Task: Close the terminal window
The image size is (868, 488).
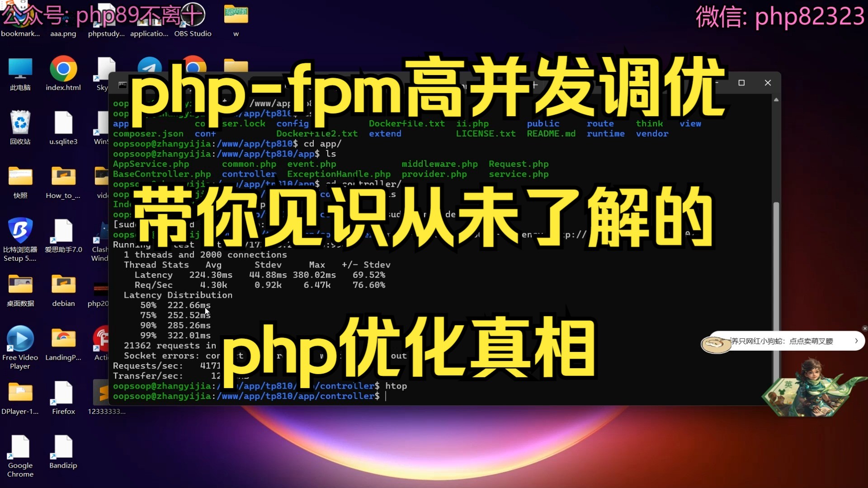Action: 768,83
